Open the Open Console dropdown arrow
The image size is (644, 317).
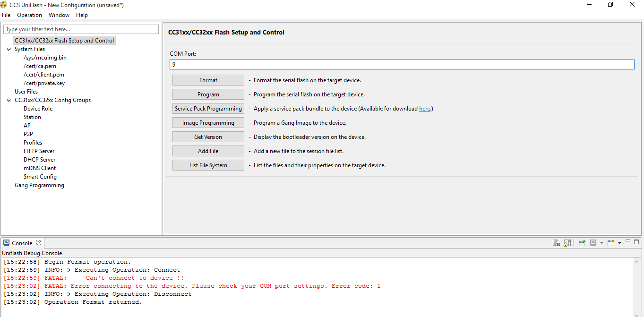[x=619, y=243]
